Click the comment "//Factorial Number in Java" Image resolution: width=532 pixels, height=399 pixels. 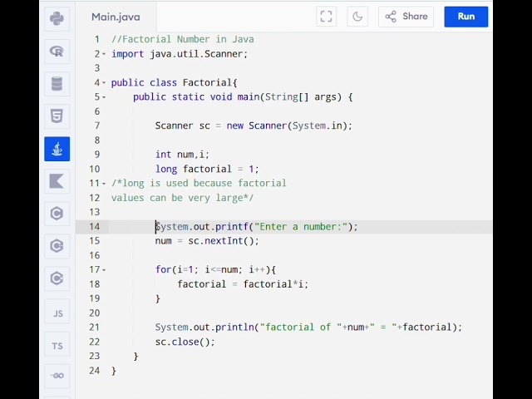coord(183,39)
